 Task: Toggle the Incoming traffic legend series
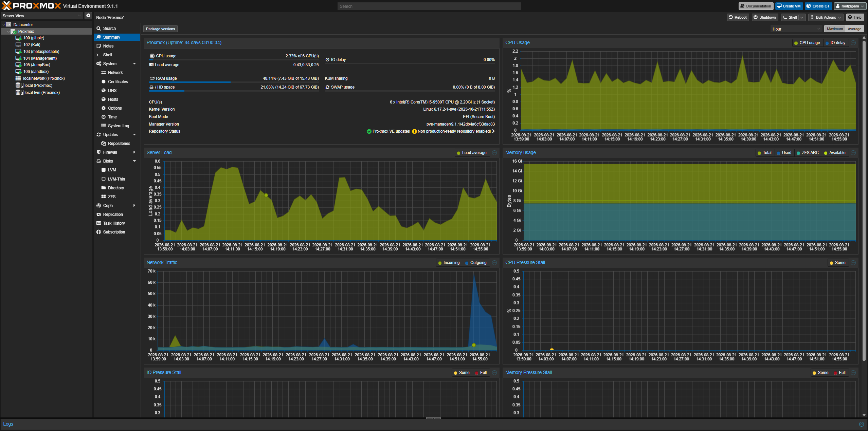449,263
